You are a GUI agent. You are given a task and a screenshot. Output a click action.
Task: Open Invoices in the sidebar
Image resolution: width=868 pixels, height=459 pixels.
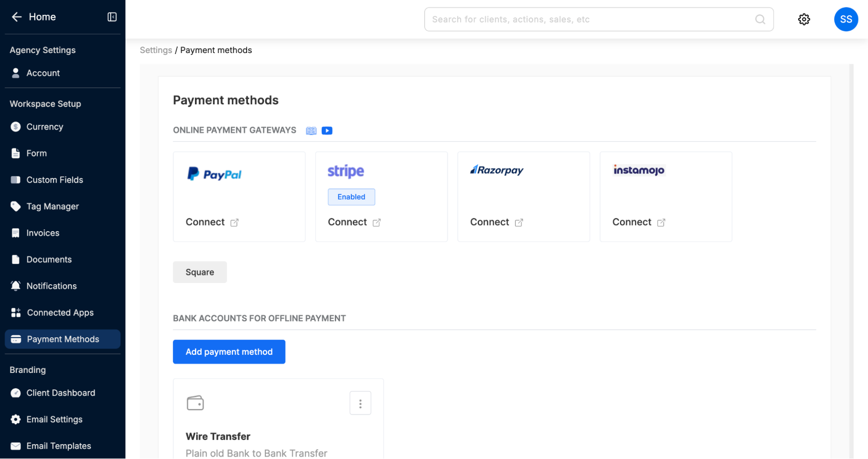(x=63, y=233)
